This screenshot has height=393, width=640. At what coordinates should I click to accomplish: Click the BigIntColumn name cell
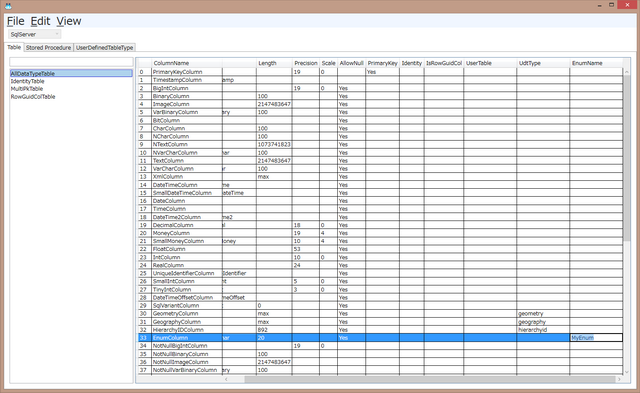(187, 88)
